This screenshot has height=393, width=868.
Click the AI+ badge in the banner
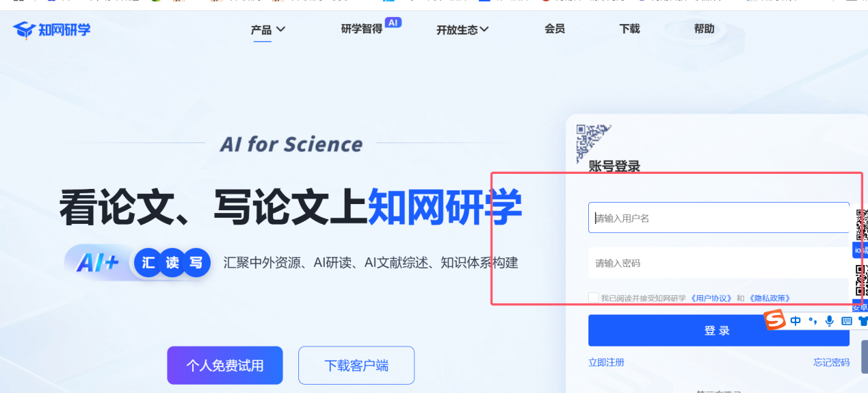97,262
